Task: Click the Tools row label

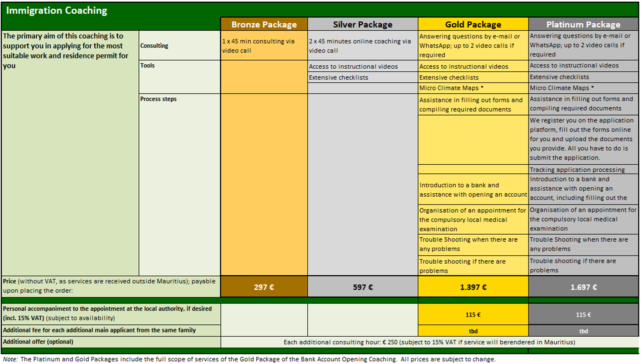Action: [147, 65]
